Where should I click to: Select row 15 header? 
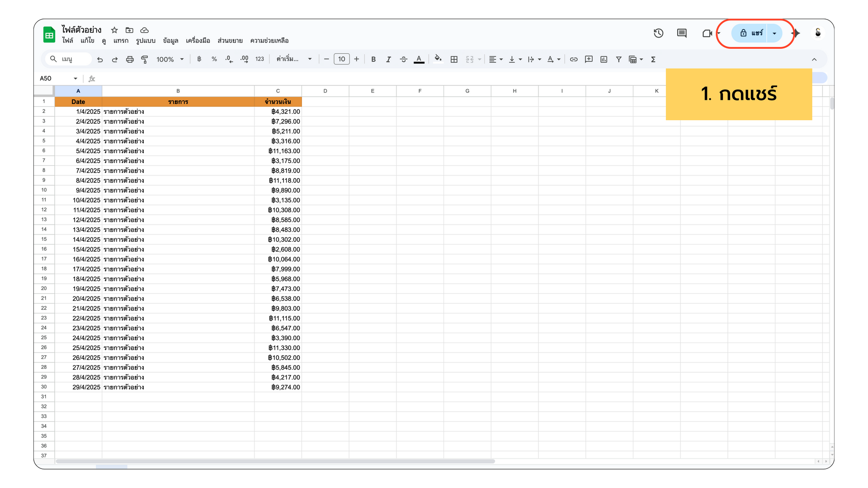click(44, 239)
